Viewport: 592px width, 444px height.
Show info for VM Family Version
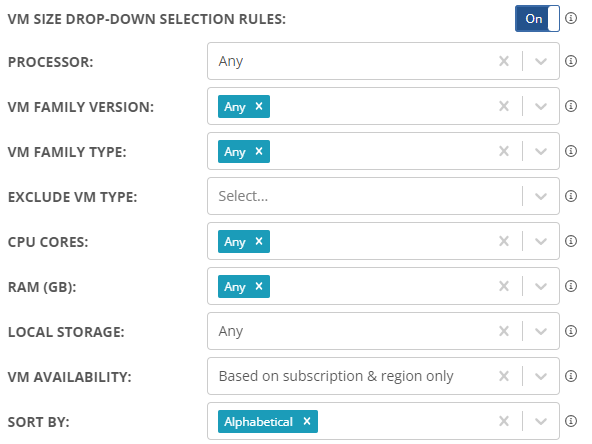pos(570,106)
